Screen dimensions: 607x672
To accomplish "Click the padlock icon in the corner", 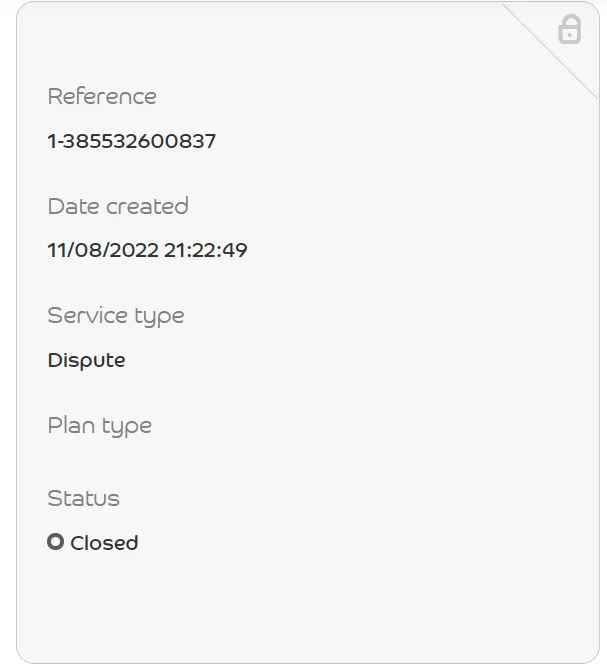I will [x=569, y=29].
